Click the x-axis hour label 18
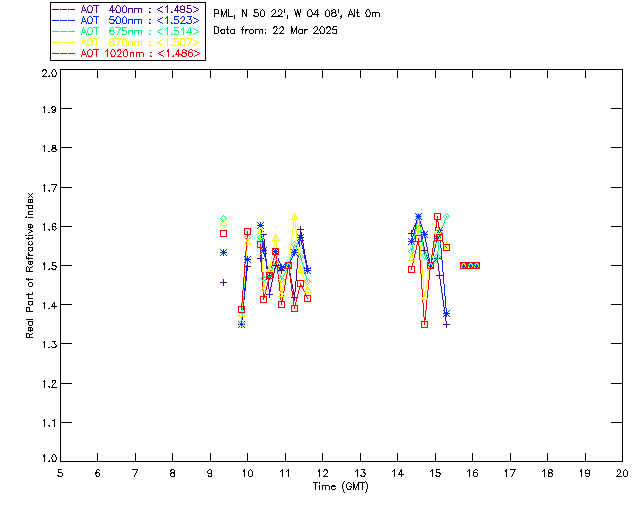 coord(548,473)
